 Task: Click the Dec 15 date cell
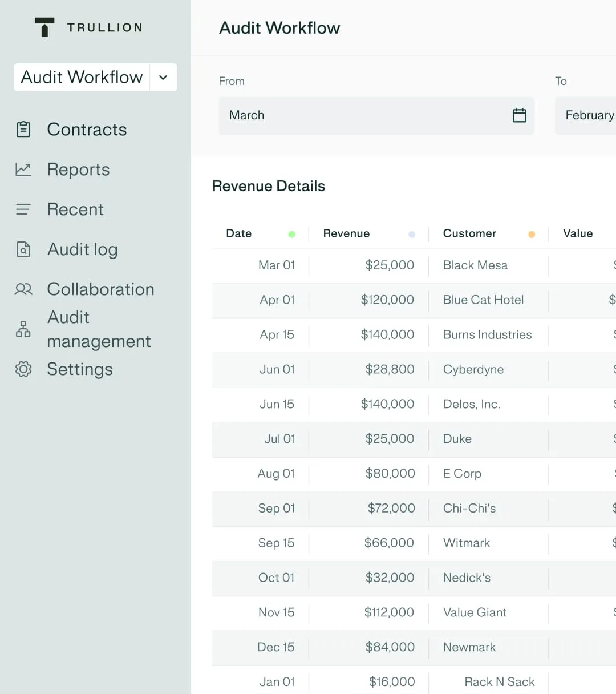[276, 648]
